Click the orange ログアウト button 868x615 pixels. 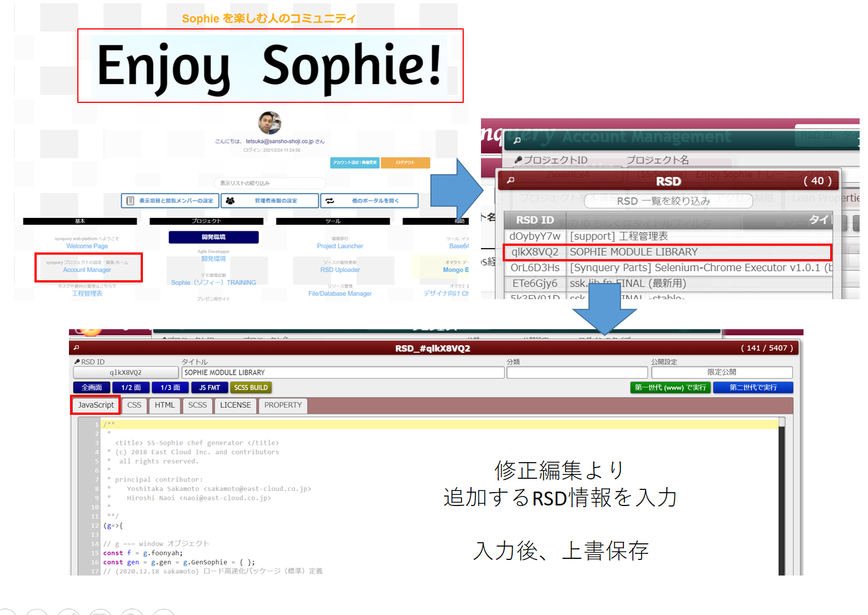(405, 162)
